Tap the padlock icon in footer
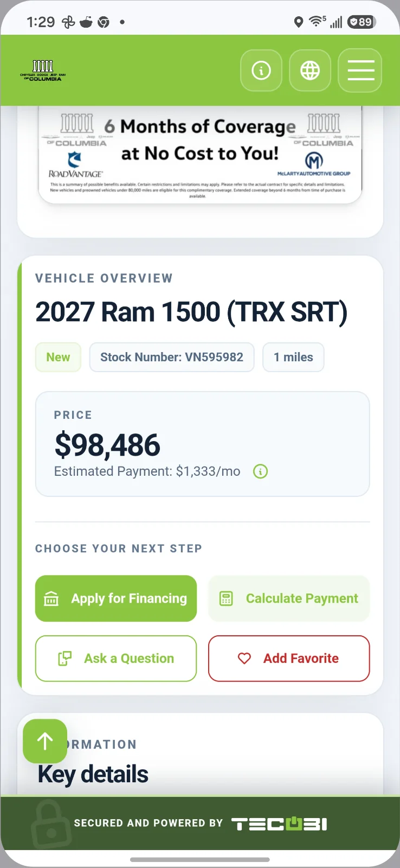400x868 pixels. tap(51, 824)
